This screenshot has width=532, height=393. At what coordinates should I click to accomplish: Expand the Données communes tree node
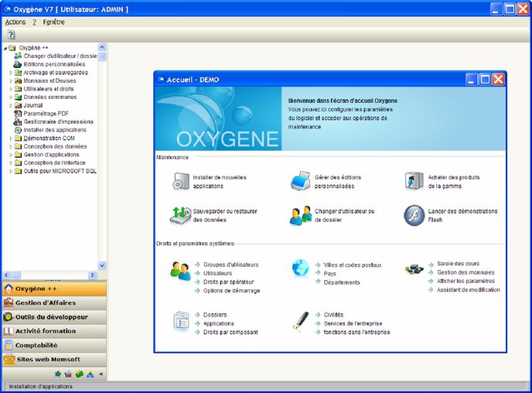point(11,97)
